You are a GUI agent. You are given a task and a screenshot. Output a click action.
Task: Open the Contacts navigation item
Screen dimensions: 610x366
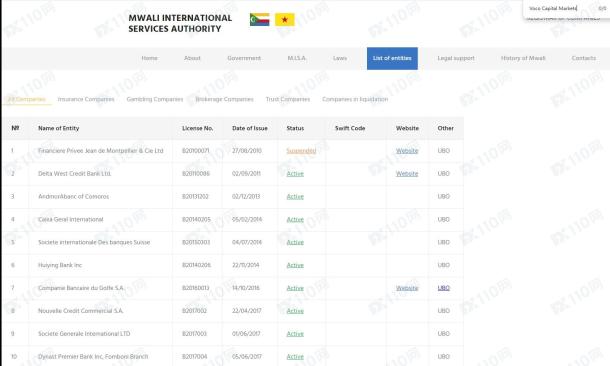584,58
